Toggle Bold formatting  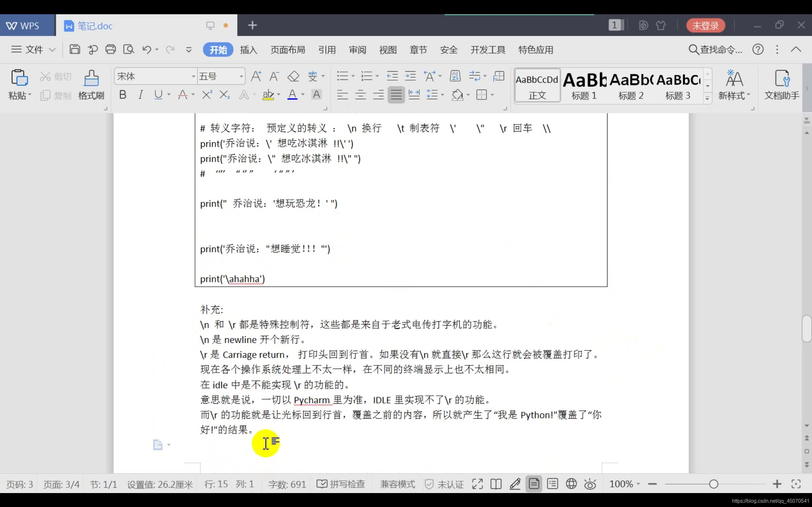[123, 95]
